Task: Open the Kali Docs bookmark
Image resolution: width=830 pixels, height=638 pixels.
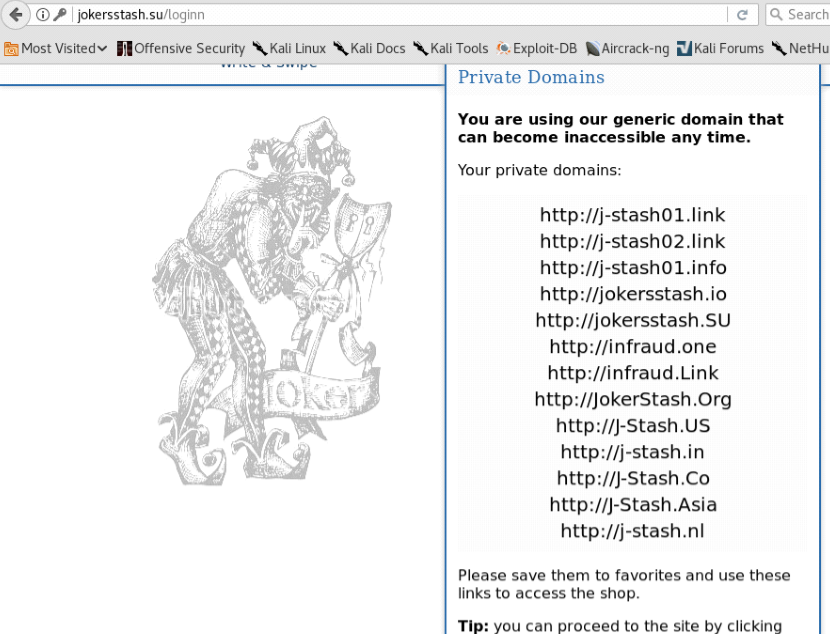Action: tap(369, 49)
